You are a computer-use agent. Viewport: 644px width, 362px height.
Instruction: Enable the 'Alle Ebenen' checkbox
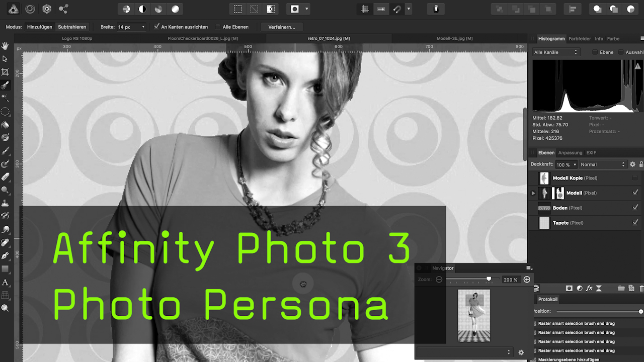click(218, 27)
